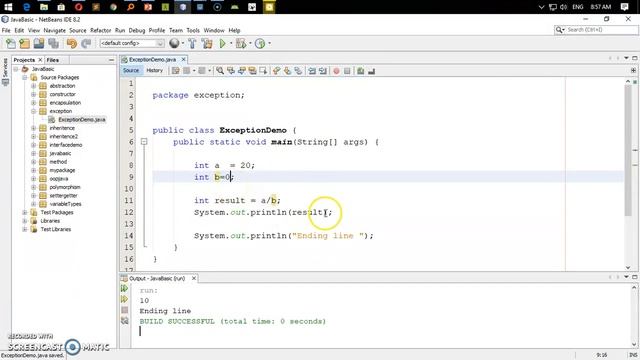The image size is (640, 360).
Task: Open the Window menu
Action: (x=214, y=31)
